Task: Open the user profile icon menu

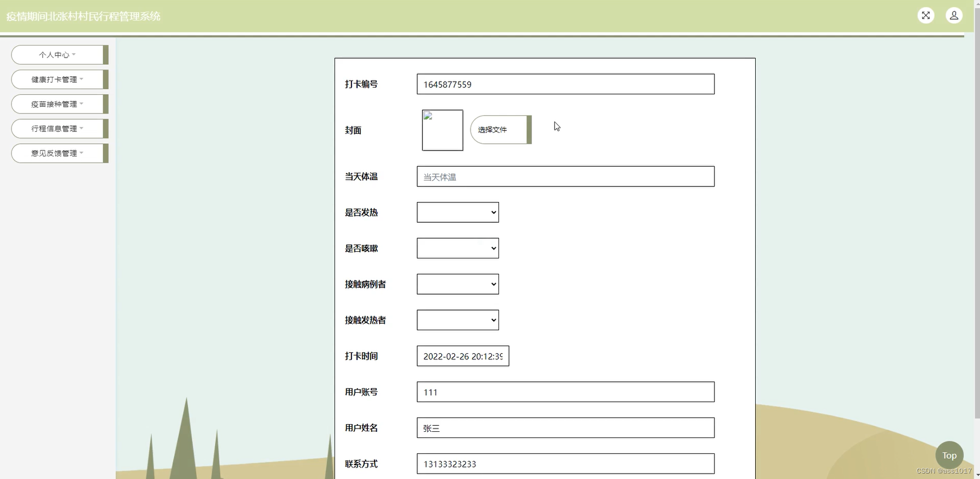Action: pos(954,15)
